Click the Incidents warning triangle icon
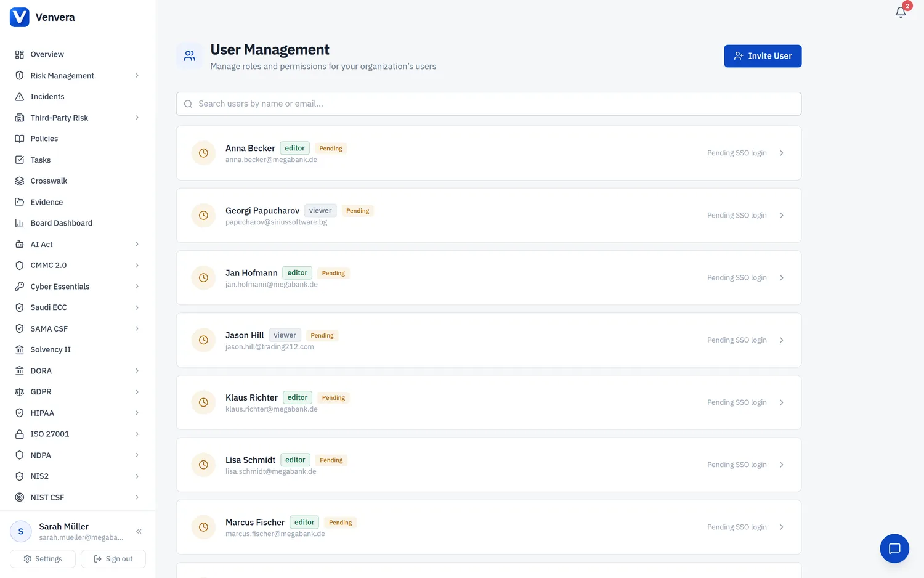This screenshot has width=924, height=578. [20, 97]
